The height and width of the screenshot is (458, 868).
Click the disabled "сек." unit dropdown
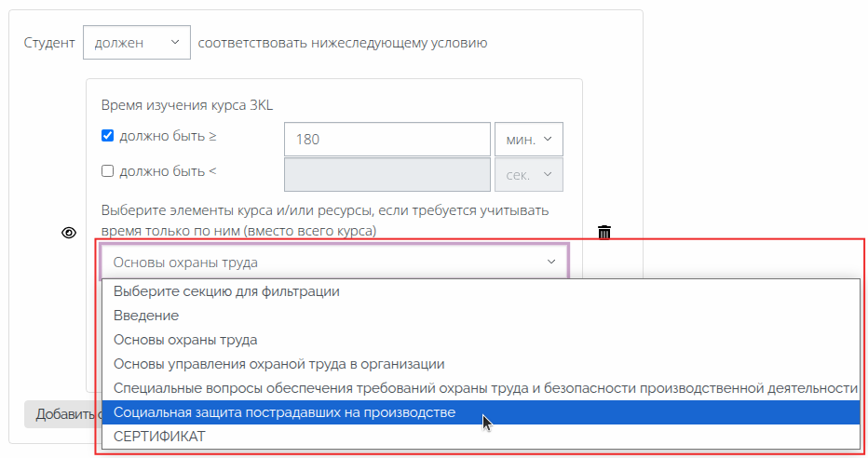pos(529,175)
